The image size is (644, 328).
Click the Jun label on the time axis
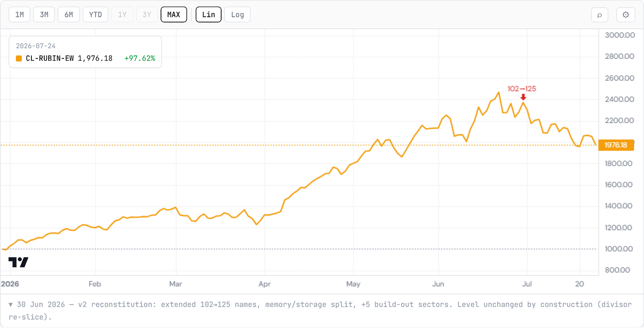pyautogui.click(x=438, y=283)
